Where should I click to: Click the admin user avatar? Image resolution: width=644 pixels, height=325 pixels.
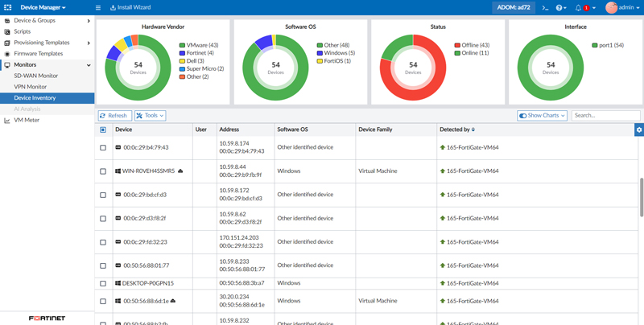click(611, 7)
